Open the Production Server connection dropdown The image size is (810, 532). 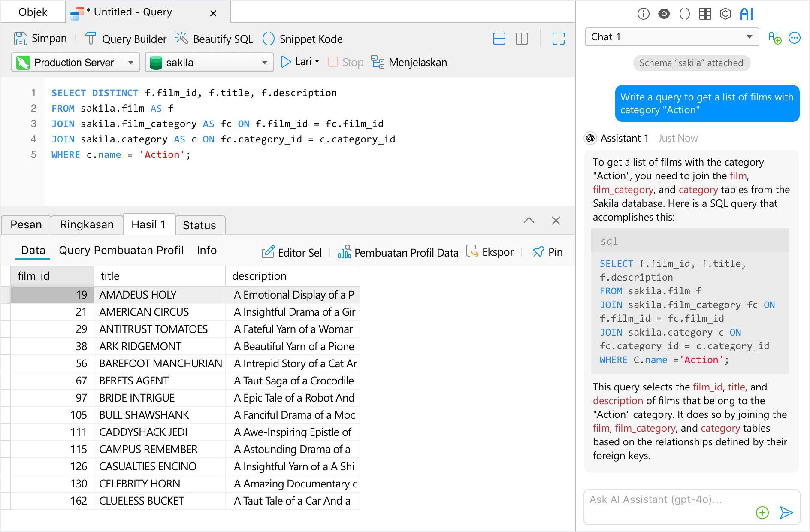point(76,63)
